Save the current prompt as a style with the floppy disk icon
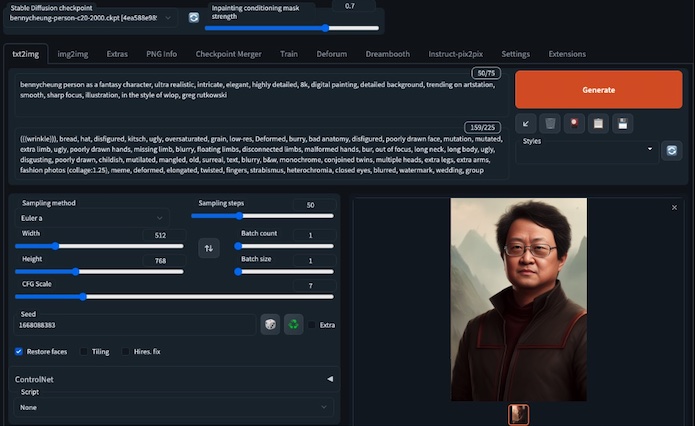Viewport: 695px width, 426px height. [622, 123]
